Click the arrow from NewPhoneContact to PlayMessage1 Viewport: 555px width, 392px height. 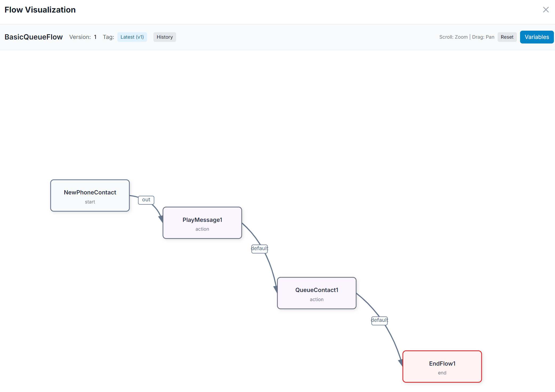pyautogui.click(x=157, y=211)
